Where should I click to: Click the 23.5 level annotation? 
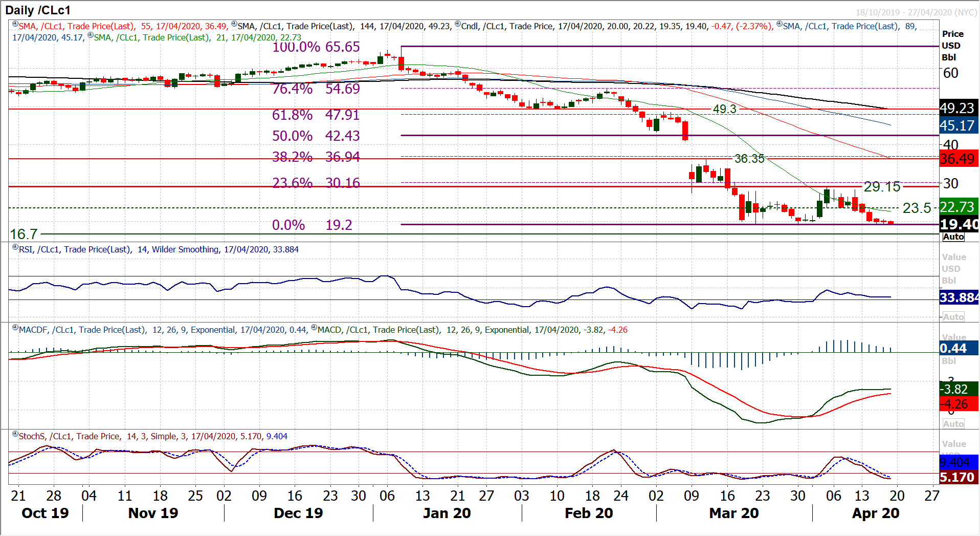[917, 208]
